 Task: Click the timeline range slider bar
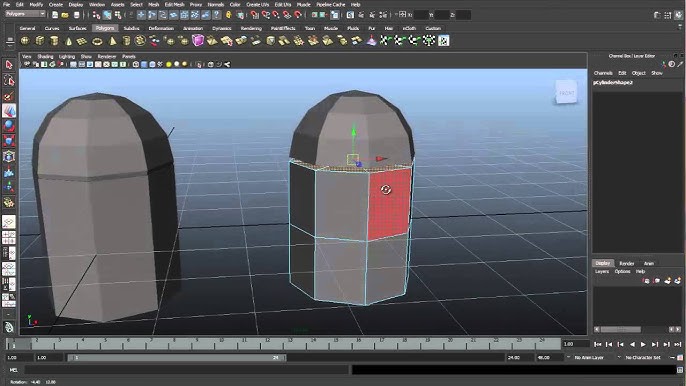177,358
